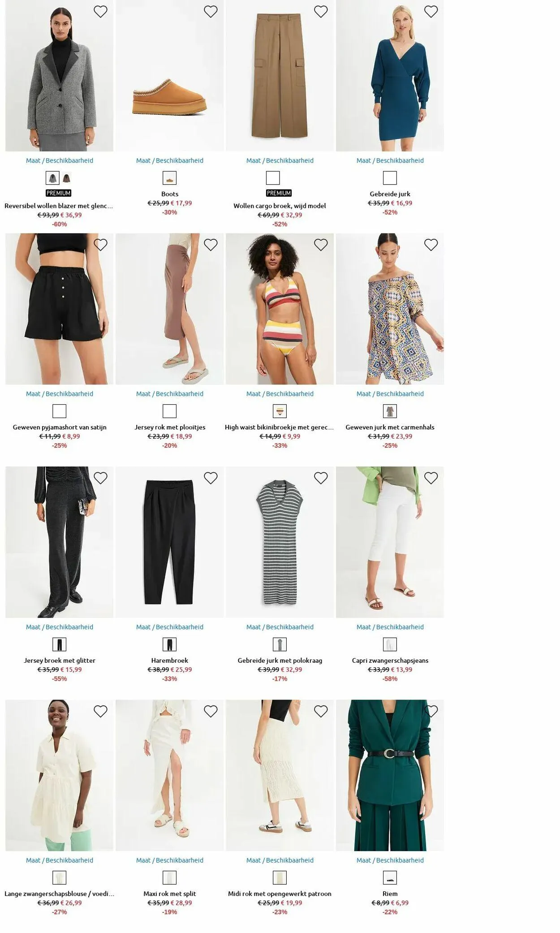Add Boots to wishlist via heart

tap(211, 12)
